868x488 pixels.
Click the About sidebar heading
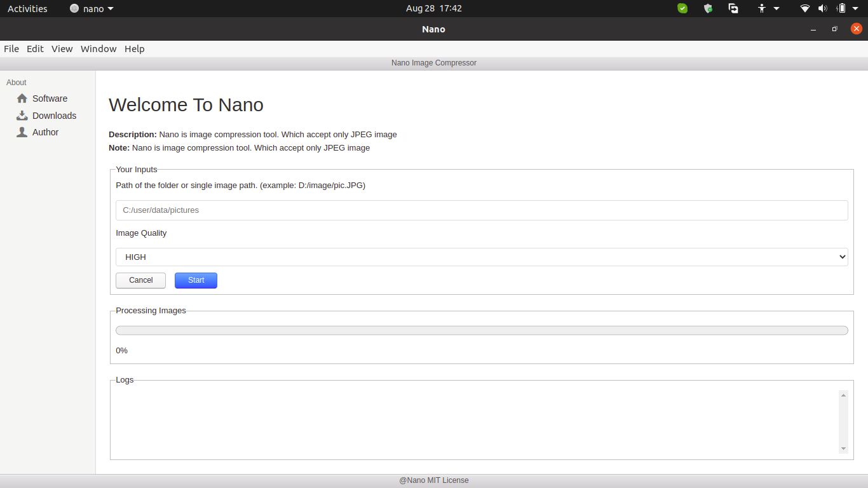click(x=17, y=83)
